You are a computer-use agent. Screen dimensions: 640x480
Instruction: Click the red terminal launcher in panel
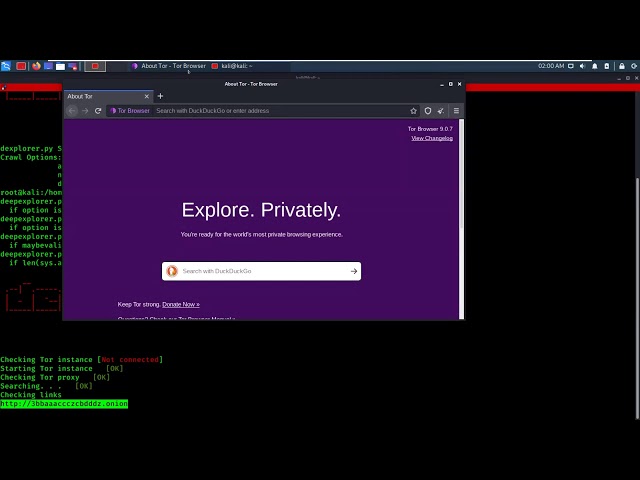pyautogui.click(x=21, y=66)
